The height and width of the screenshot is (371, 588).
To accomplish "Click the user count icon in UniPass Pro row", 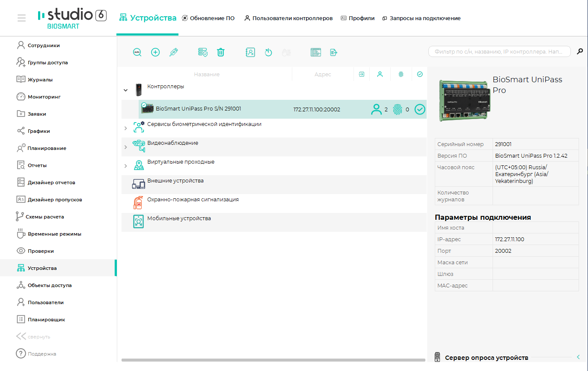I will (x=376, y=109).
